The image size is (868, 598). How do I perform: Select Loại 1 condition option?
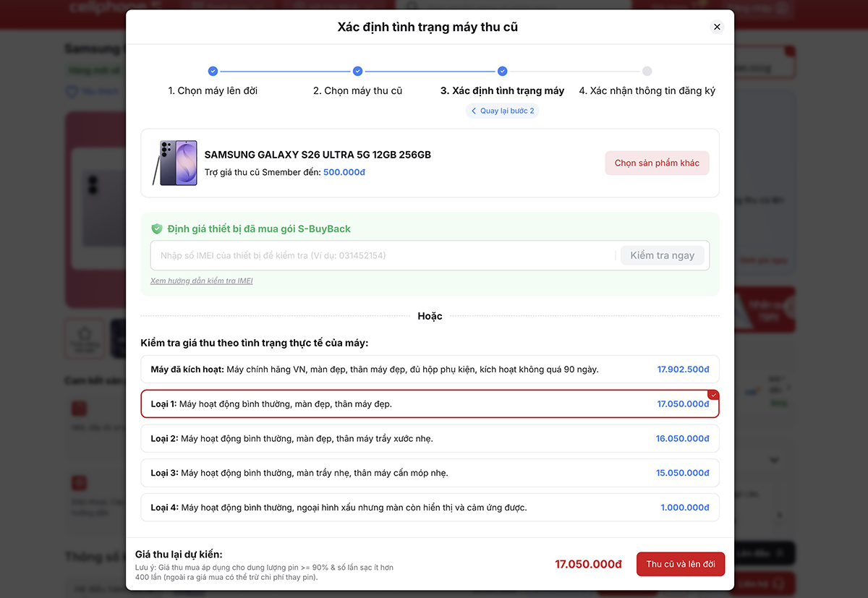430,403
